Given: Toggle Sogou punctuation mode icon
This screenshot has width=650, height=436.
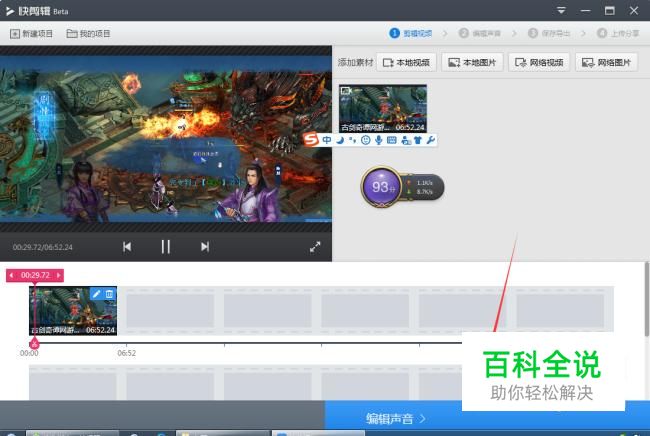Looking at the screenshot, I should pos(352,140).
